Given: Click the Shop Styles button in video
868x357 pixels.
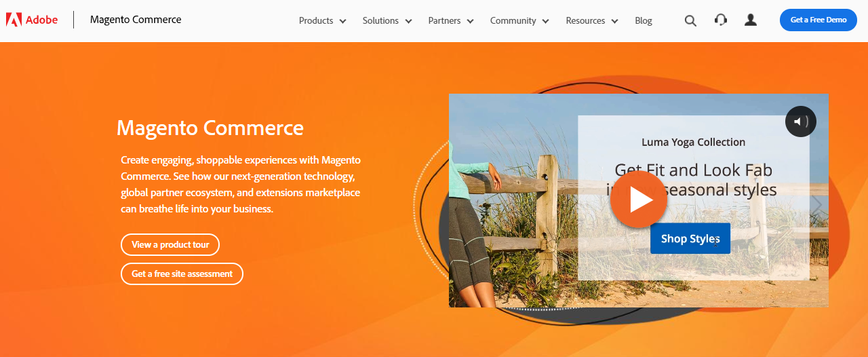Looking at the screenshot, I should tap(690, 238).
